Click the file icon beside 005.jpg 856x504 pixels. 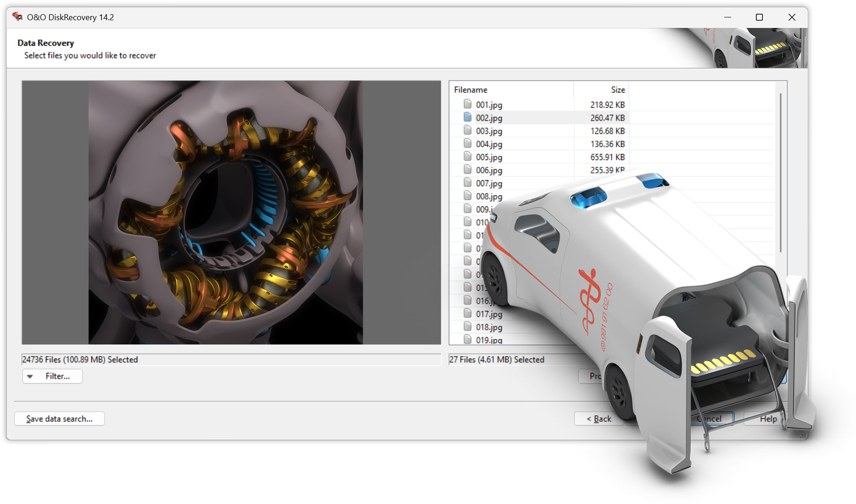tap(467, 157)
